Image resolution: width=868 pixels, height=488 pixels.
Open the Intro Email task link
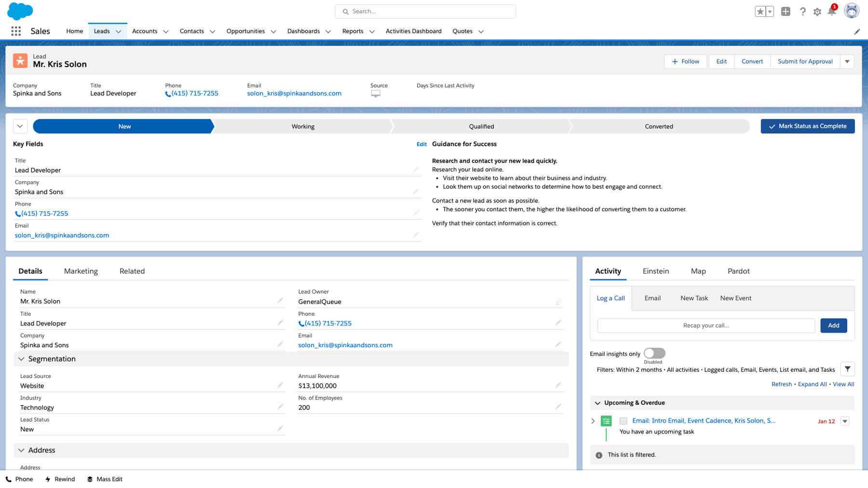[704, 420]
